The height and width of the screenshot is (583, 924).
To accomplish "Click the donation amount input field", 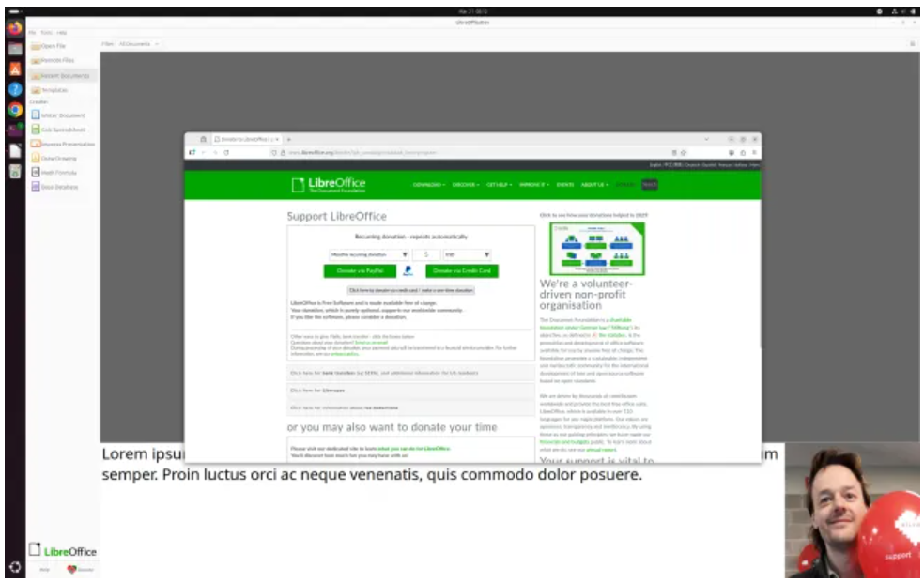I will (426, 255).
